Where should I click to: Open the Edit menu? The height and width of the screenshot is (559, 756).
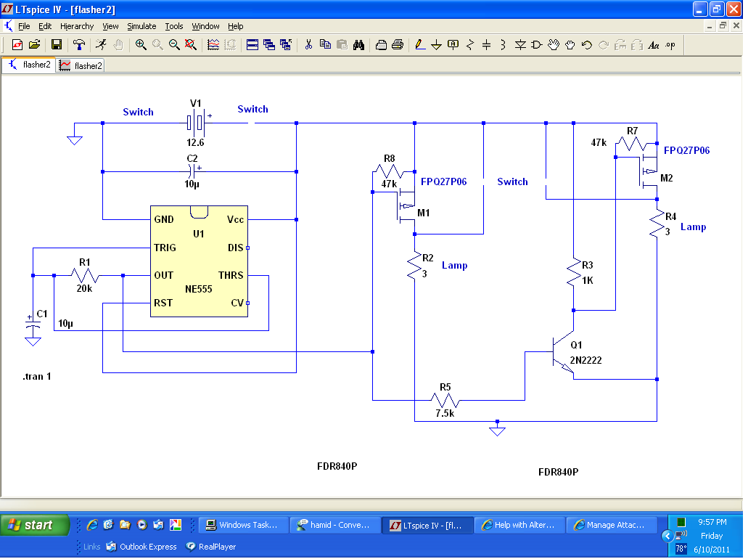tap(45, 26)
